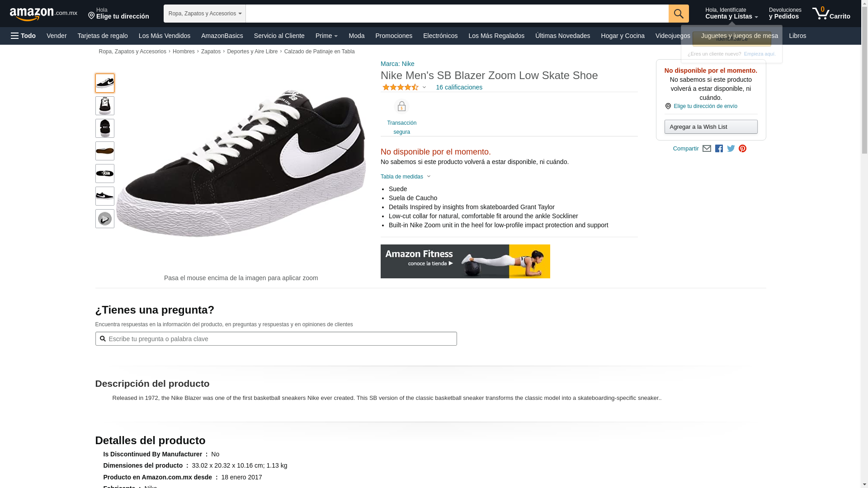868x488 pixels.
Task: Click the product question search field
Action: pos(276,339)
